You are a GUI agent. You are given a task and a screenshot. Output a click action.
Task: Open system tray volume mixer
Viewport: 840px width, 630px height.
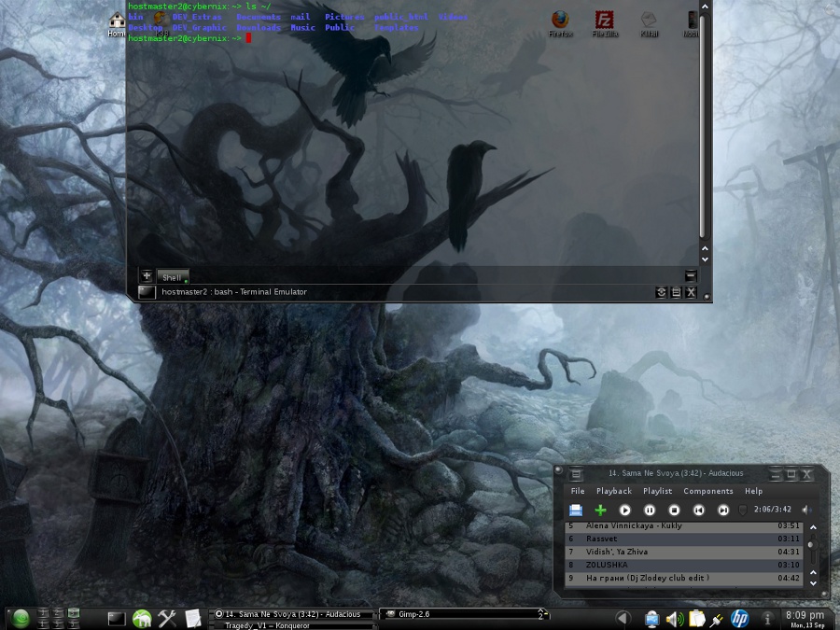pyautogui.click(x=674, y=620)
